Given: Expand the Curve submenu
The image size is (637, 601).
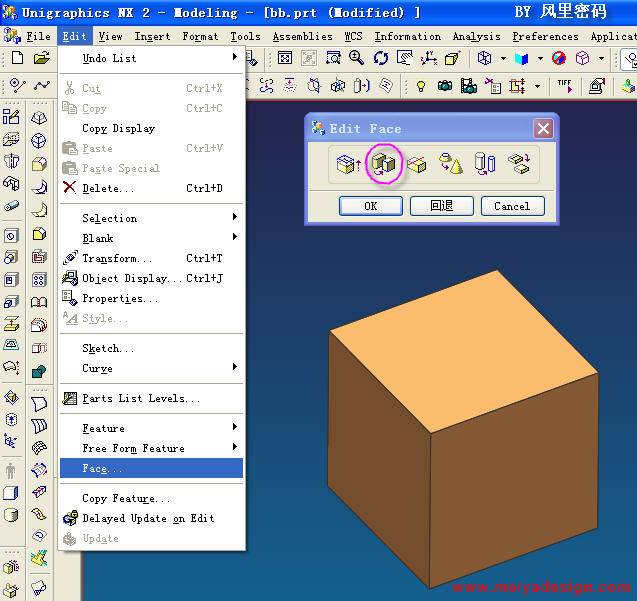Looking at the screenshot, I should [150, 368].
